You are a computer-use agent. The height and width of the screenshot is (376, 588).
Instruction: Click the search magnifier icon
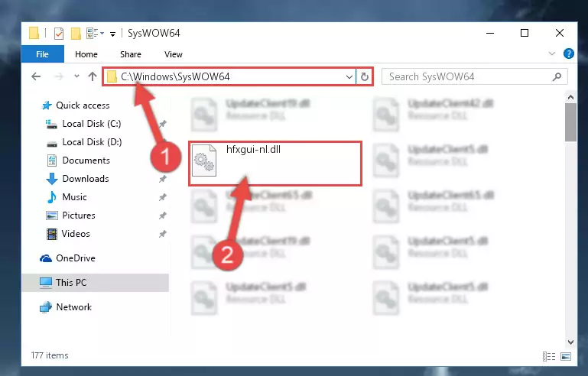(x=557, y=77)
